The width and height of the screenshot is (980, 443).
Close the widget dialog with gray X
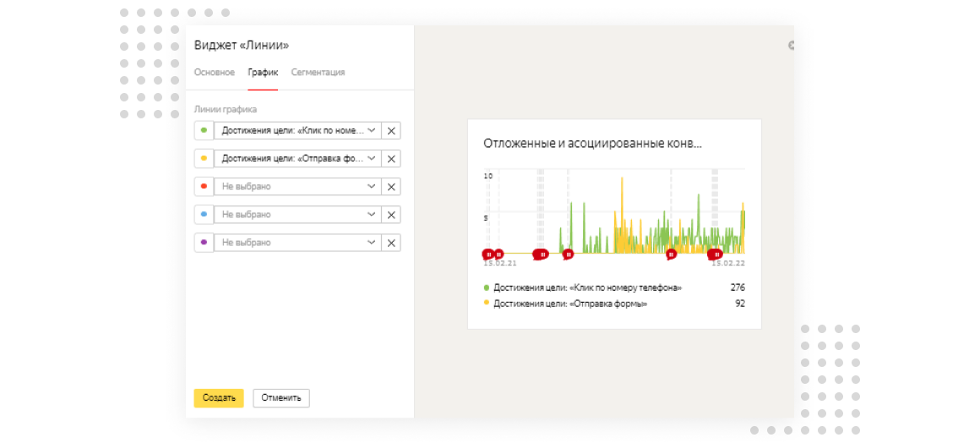coord(792,45)
